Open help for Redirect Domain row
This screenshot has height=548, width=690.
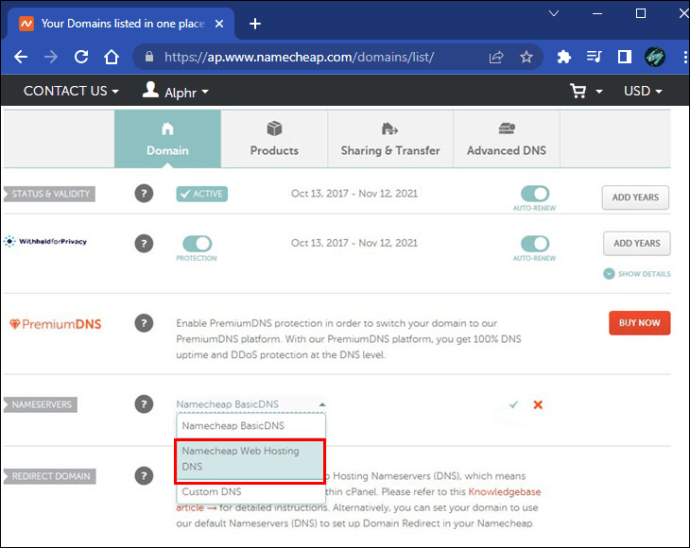tap(144, 475)
